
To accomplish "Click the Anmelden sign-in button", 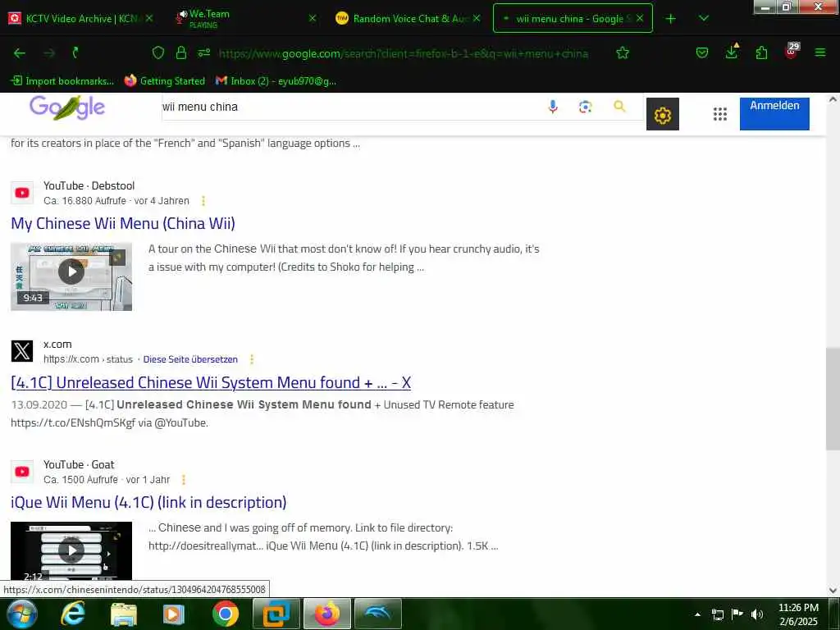I will click(x=774, y=113).
